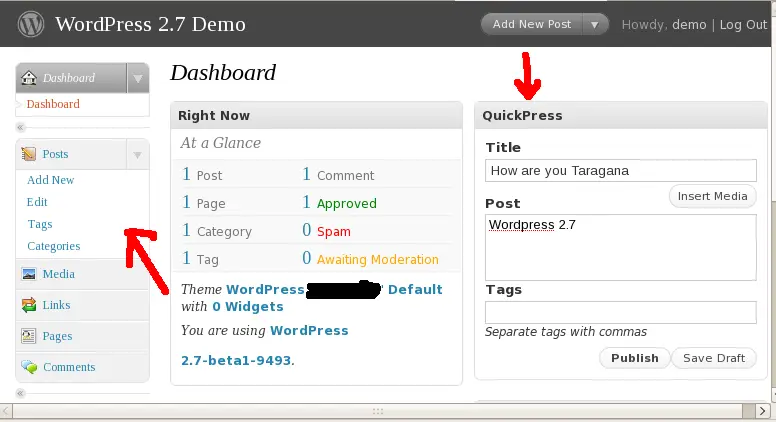Click the Approved comments link
The height and width of the screenshot is (422, 776).
pos(346,203)
